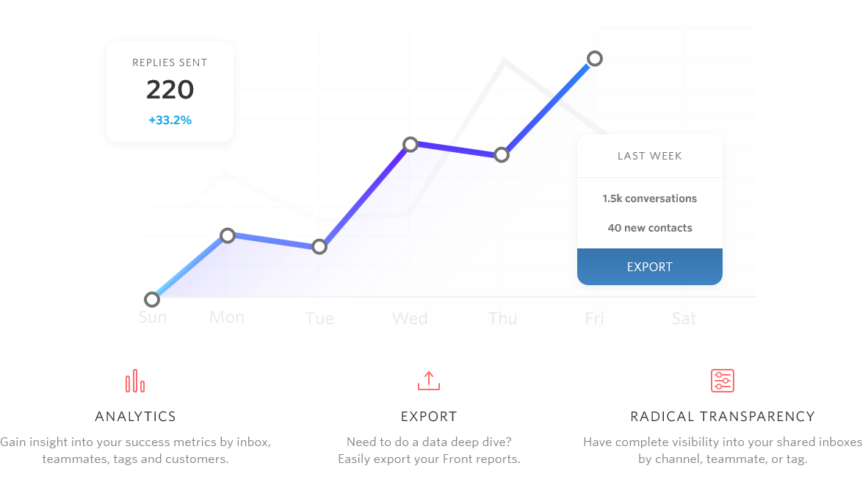Click the Radical Transparency sliders icon
Image resolution: width=868 pixels, height=499 pixels.
(723, 381)
